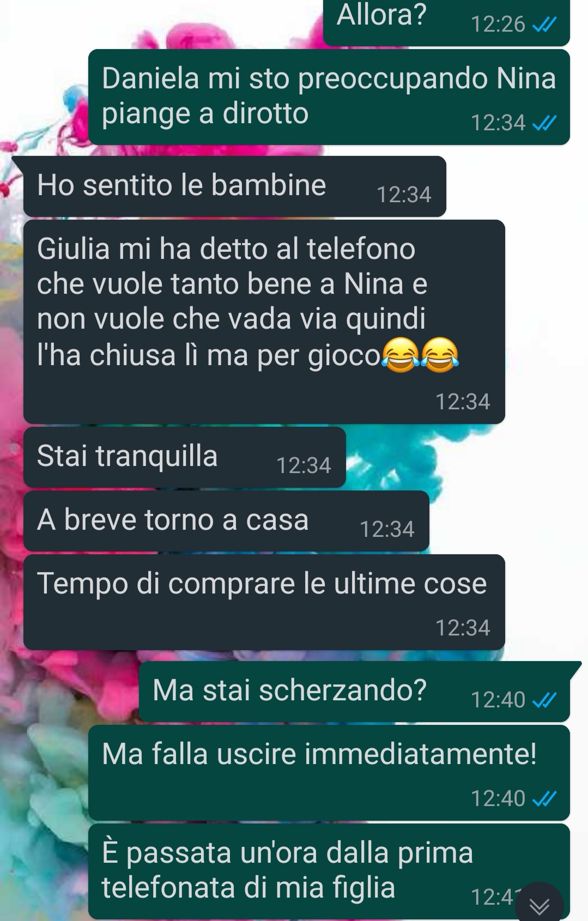Tap the second laughing-crying emoji
Screen dimensions: 588x921
click(440, 355)
